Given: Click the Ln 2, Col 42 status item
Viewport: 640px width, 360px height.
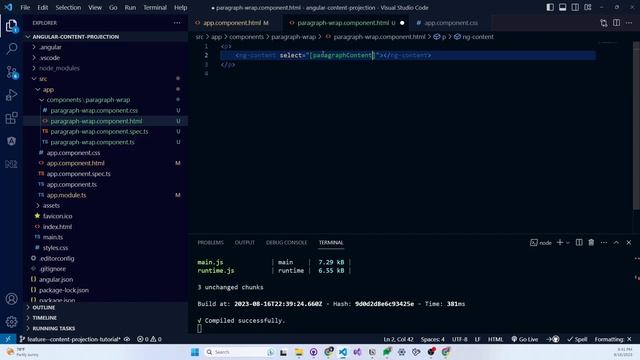Looking at the screenshot, I should click(398, 339).
